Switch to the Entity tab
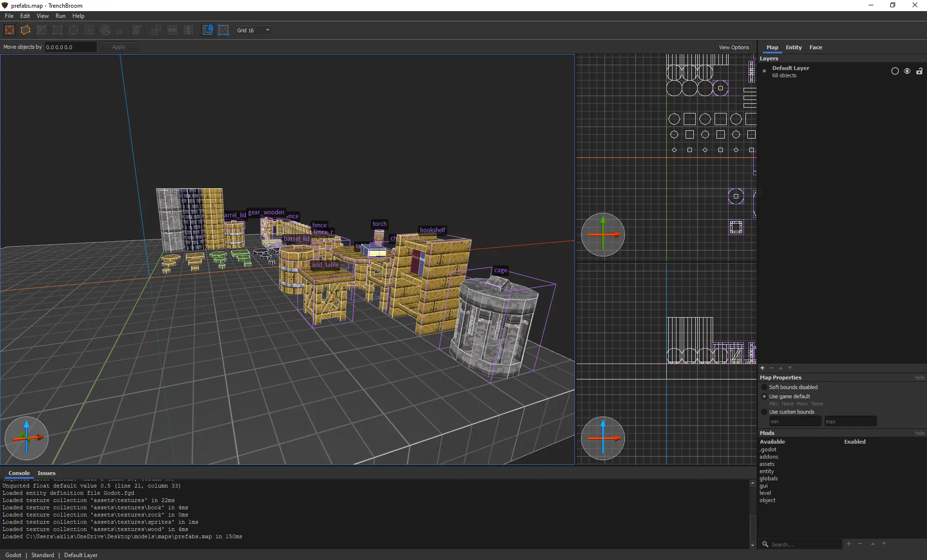Screen dimensions: 927x560 point(793,47)
